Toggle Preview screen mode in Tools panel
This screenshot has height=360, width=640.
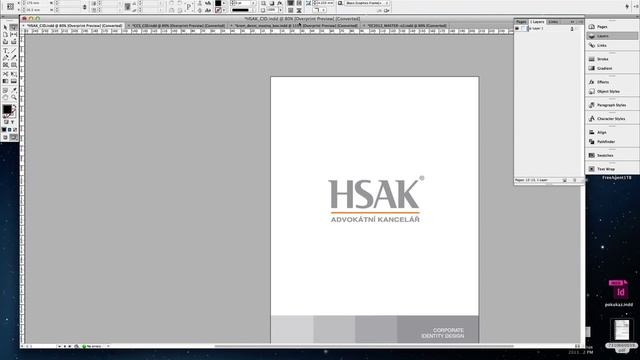[x=13, y=138]
